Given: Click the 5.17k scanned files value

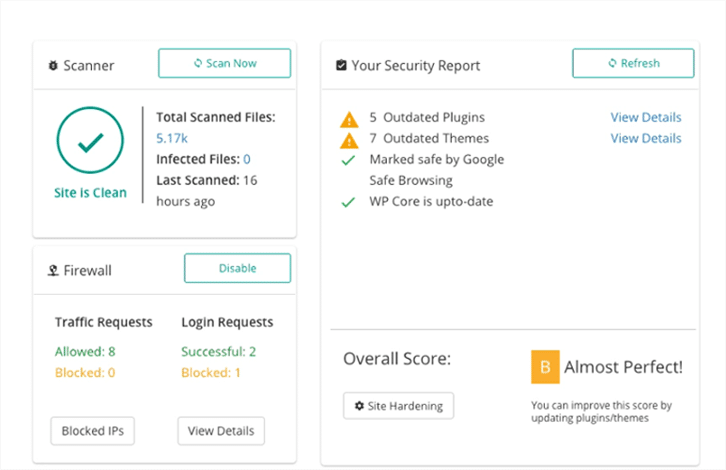Looking at the screenshot, I should pos(172,138).
